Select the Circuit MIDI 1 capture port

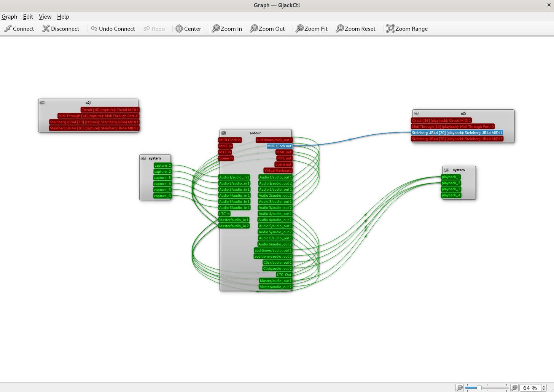[110, 110]
